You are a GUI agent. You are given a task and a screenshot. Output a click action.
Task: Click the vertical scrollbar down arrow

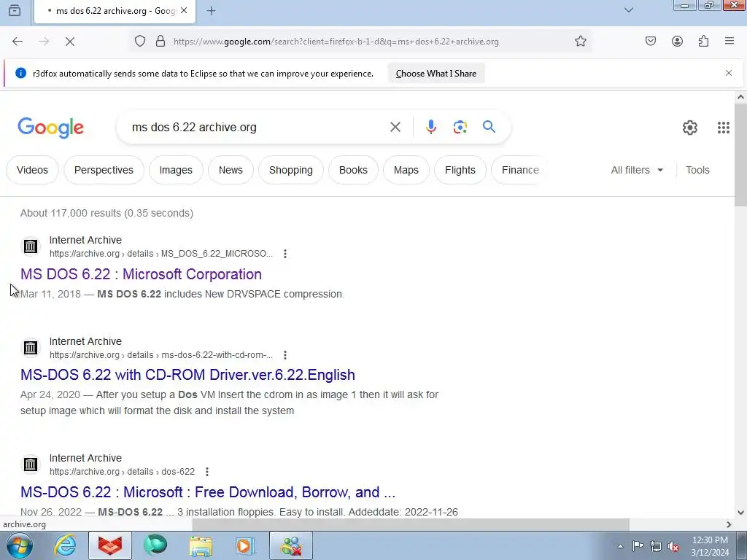coord(740,513)
